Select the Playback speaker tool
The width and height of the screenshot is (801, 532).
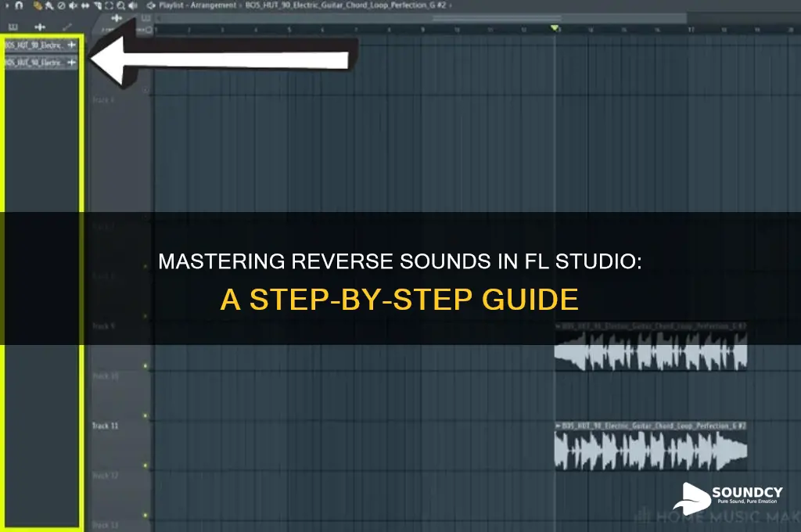(133, 5)
